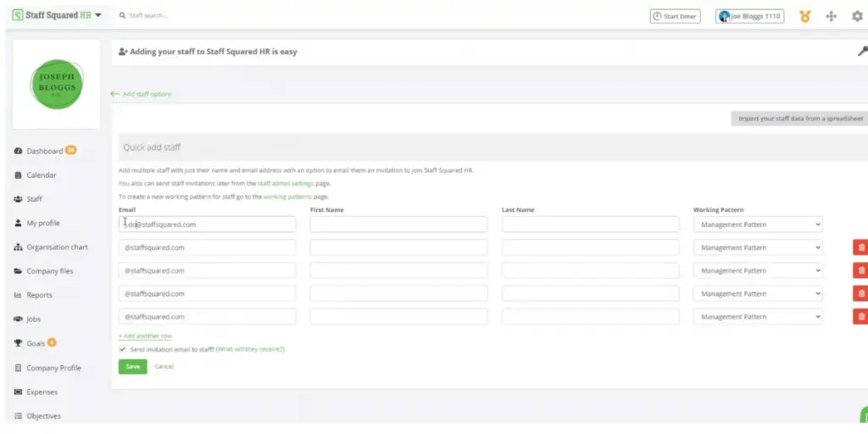Click the Company files folder icon
Viewport: 868px width, 434px height.
[x=18, y=271]
